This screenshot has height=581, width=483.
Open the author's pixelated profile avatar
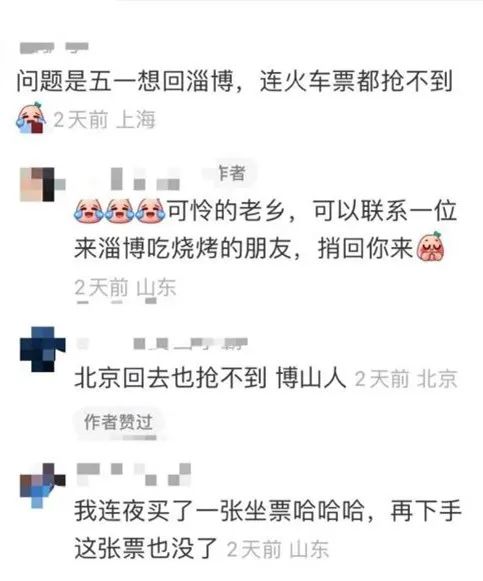coord(42,184)
